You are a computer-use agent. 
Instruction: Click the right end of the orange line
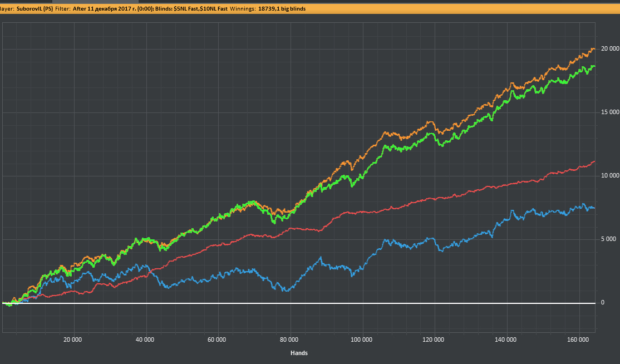click(x=594, y=49)
